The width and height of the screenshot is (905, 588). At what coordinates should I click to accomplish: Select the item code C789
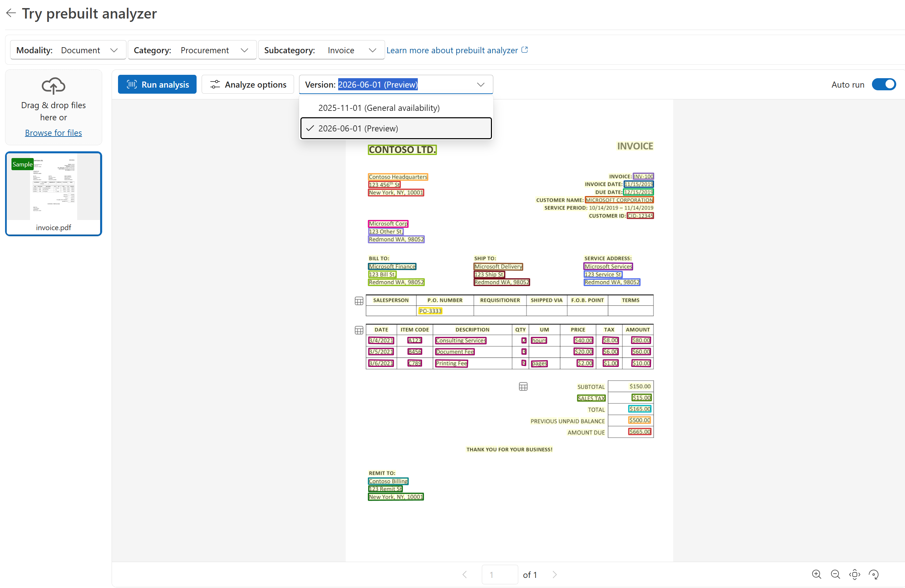tap(415, 363)
